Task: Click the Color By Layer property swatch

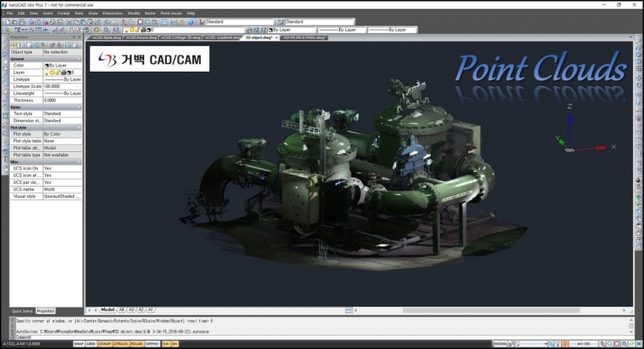Action: point(47,65)
